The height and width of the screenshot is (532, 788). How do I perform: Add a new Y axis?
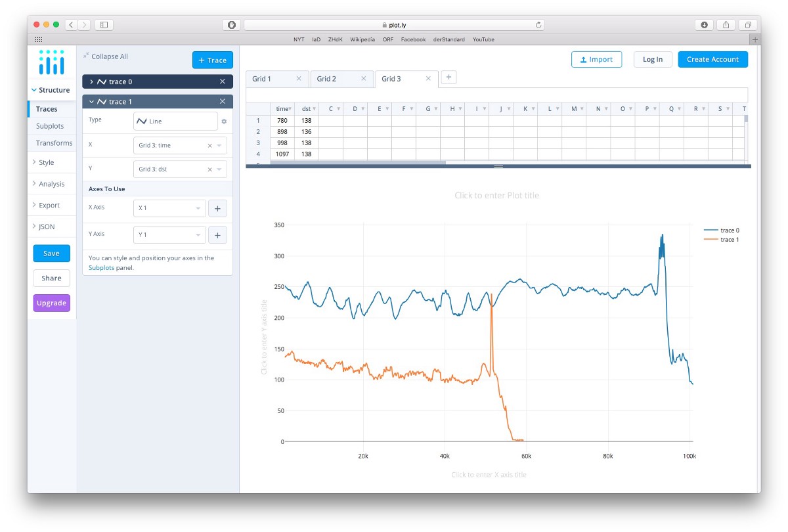pos(217,235)
